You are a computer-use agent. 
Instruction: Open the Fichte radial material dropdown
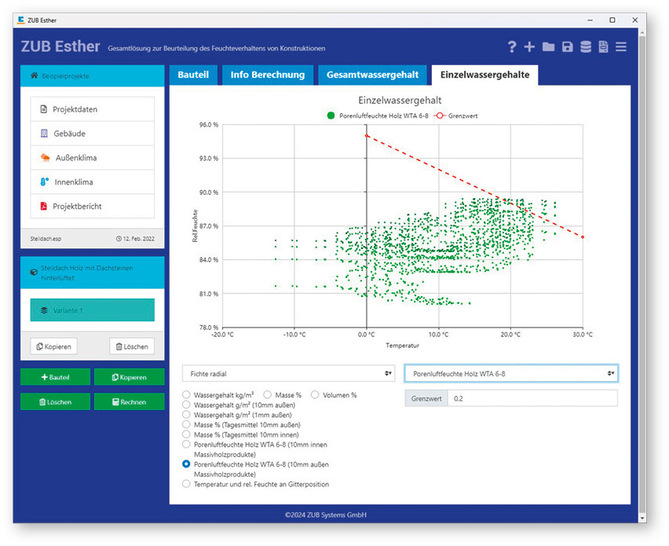[289, 372]
